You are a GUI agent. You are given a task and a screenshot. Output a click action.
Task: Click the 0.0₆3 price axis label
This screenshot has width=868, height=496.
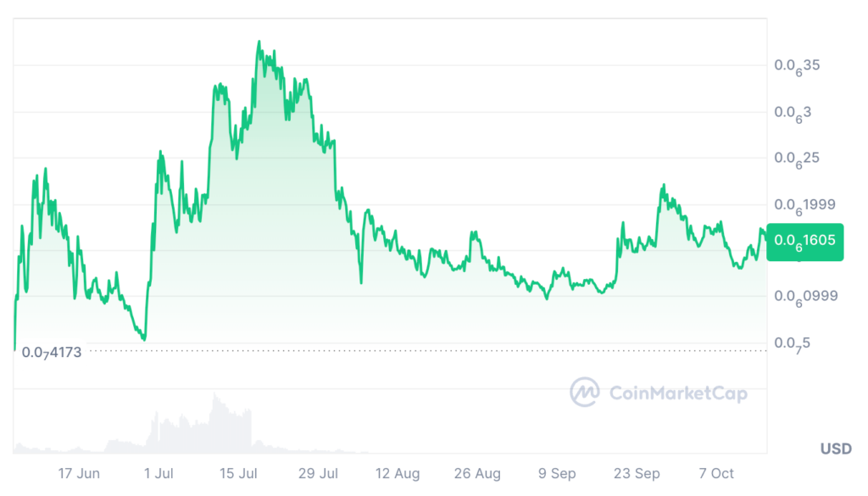tap(794, 113)
